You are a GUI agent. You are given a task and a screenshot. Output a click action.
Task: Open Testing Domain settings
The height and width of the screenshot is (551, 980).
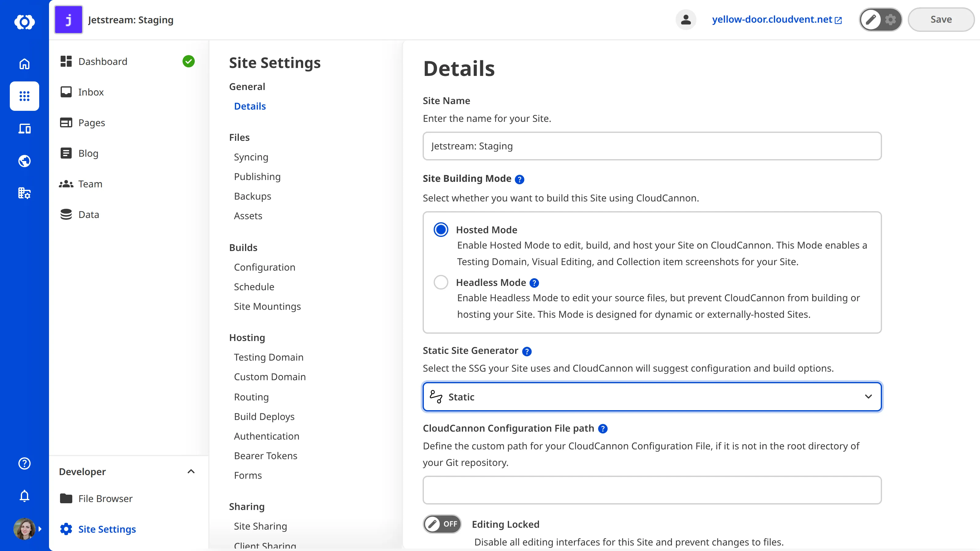tap(269, 357)
